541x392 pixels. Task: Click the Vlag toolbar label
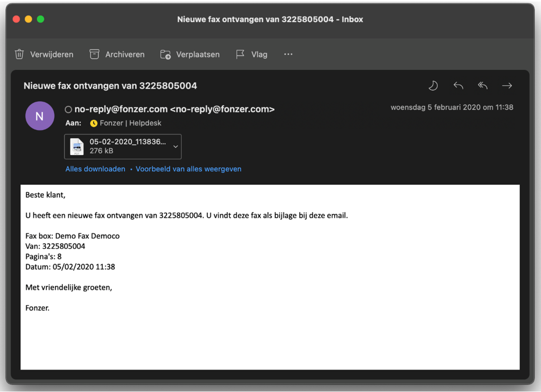pyautogui.click(x=259, y=54)
